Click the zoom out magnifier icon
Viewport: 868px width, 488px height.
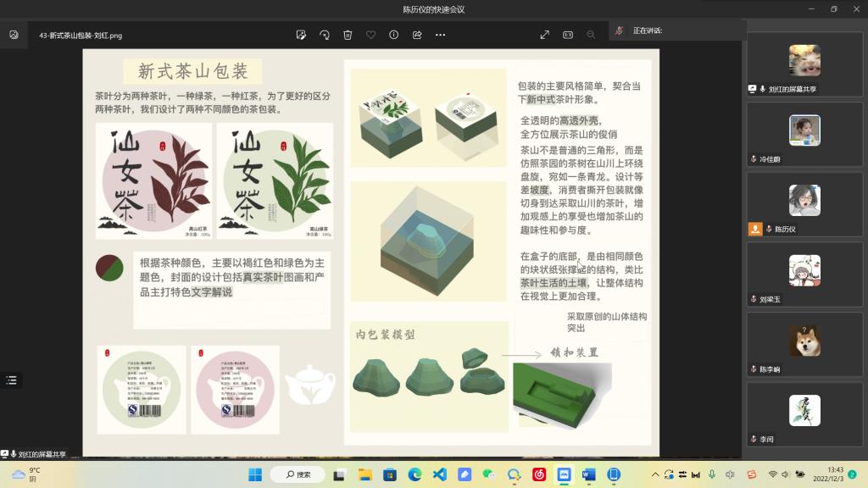click(x=591, y=35)
